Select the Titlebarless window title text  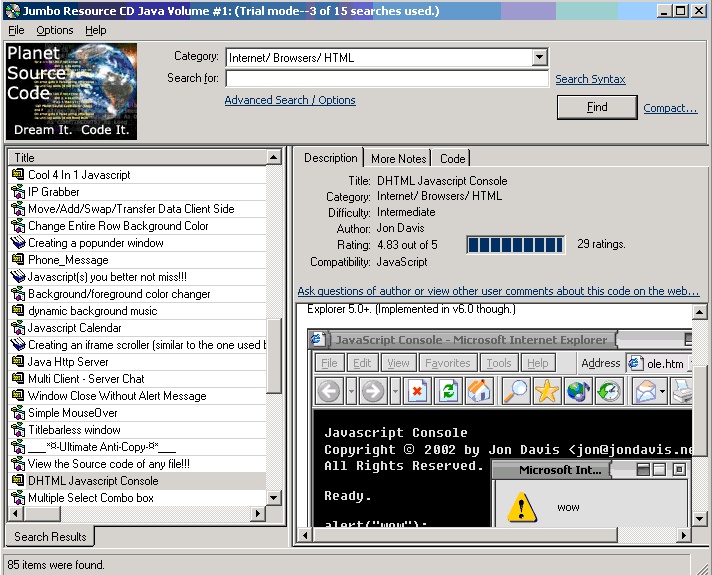[74, 430]
